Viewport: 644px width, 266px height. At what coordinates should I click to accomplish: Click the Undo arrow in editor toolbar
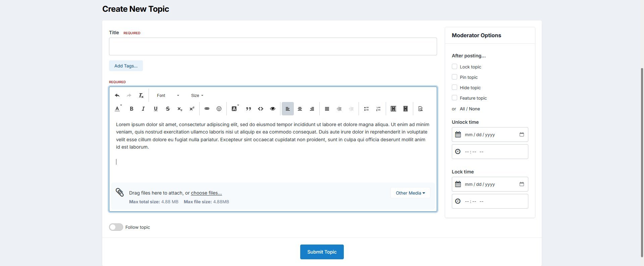coord(117,96)
